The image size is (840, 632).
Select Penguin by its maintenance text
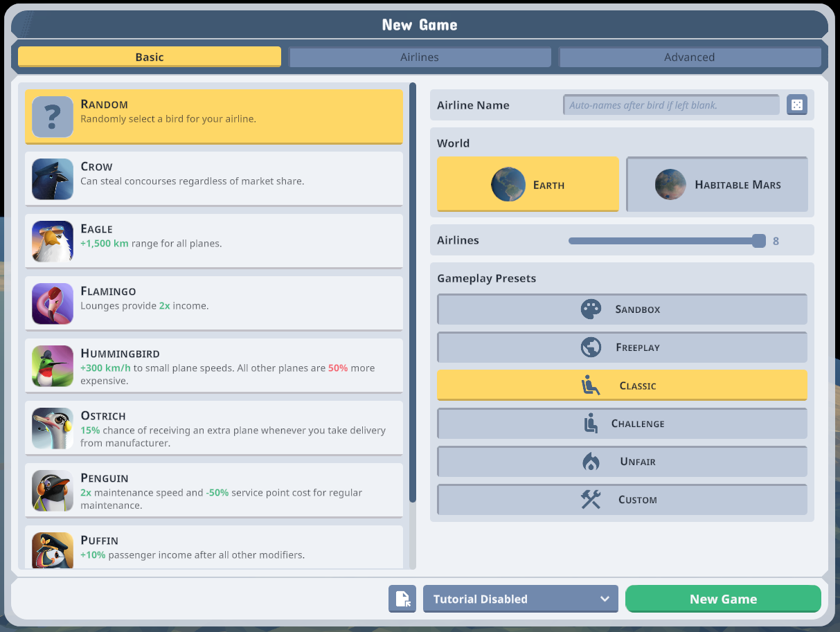[221, 499]
